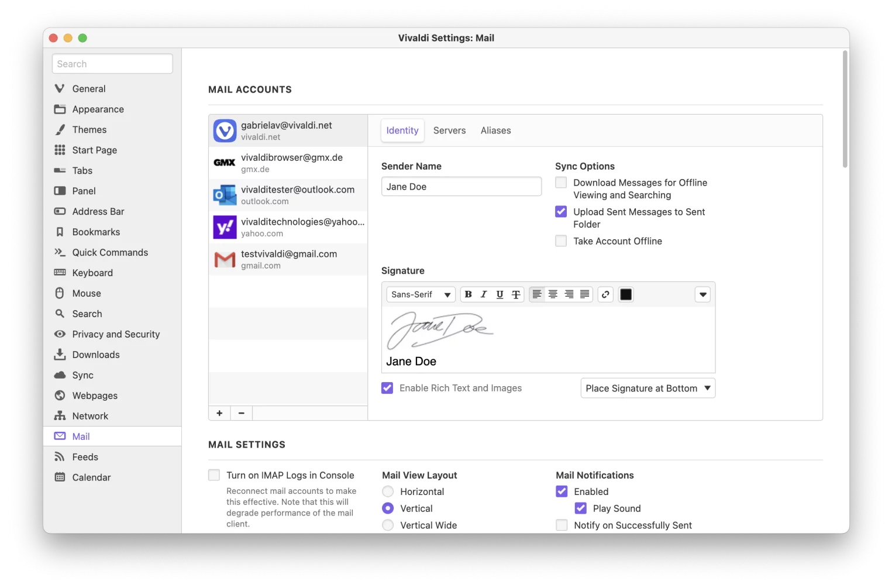
Task: Click the Sender Name input field
Action: tap(461, 187)
